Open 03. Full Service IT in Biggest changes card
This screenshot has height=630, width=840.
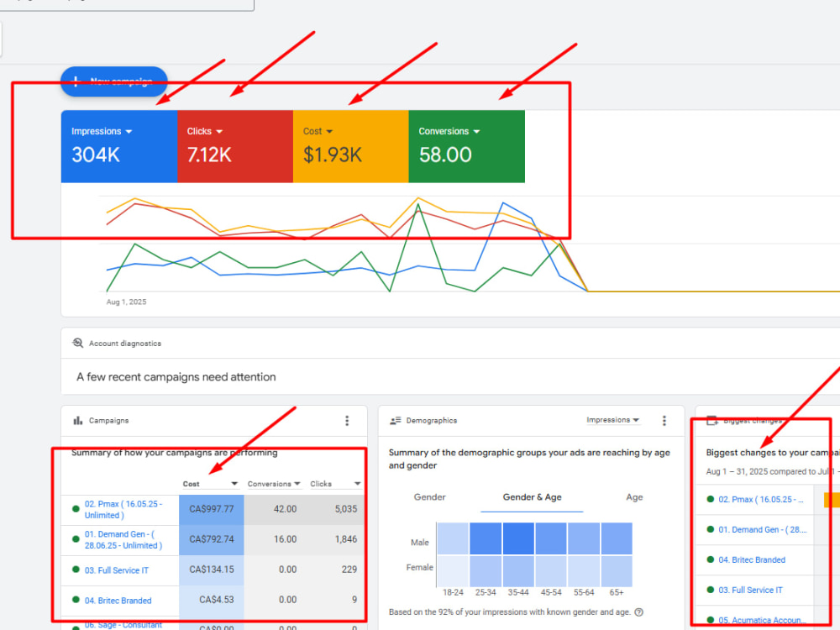coord(750,590)
